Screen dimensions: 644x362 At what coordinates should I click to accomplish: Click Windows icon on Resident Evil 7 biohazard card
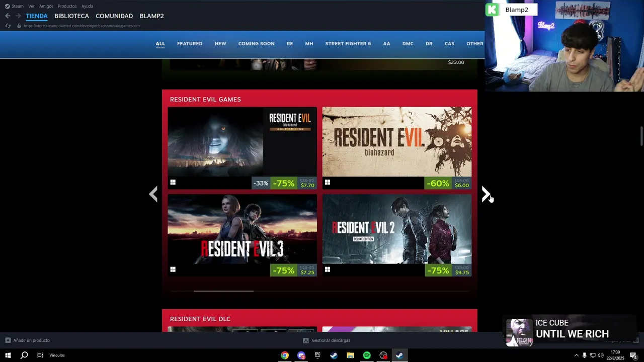[327, 183]
